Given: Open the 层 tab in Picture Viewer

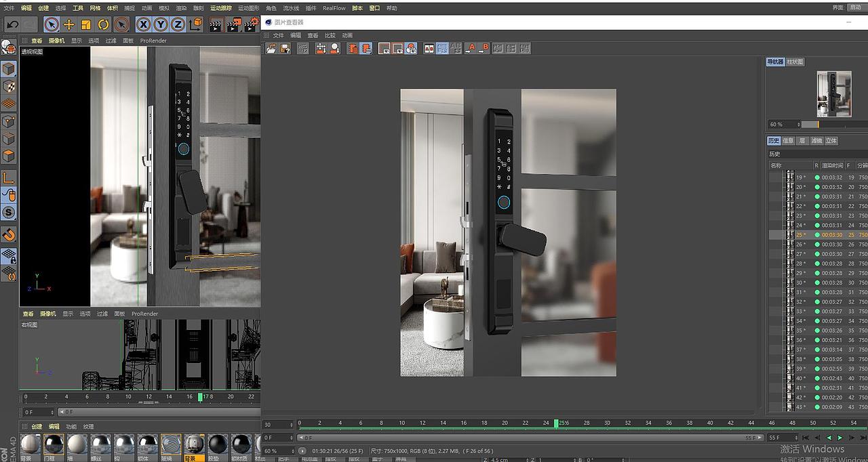Looking at the screenshot, I should point(802,141).
